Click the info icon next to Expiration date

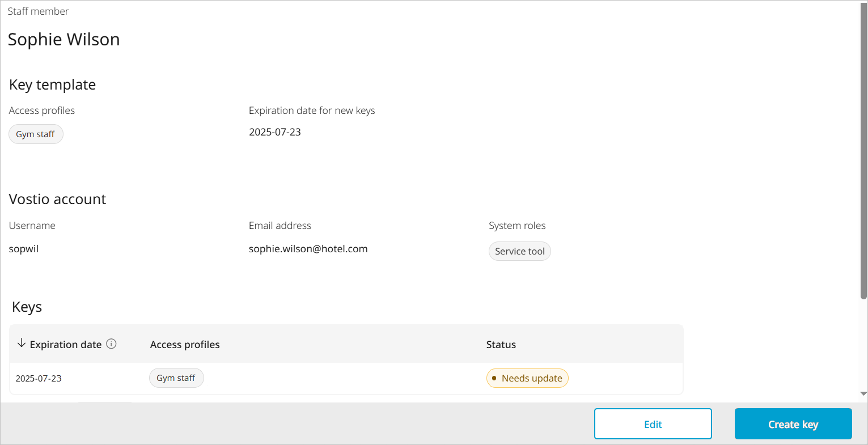pyautogui.click(x=112, y=344)
